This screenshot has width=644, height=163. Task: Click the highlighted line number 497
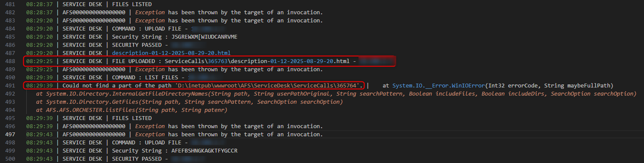tap(10, 134)
